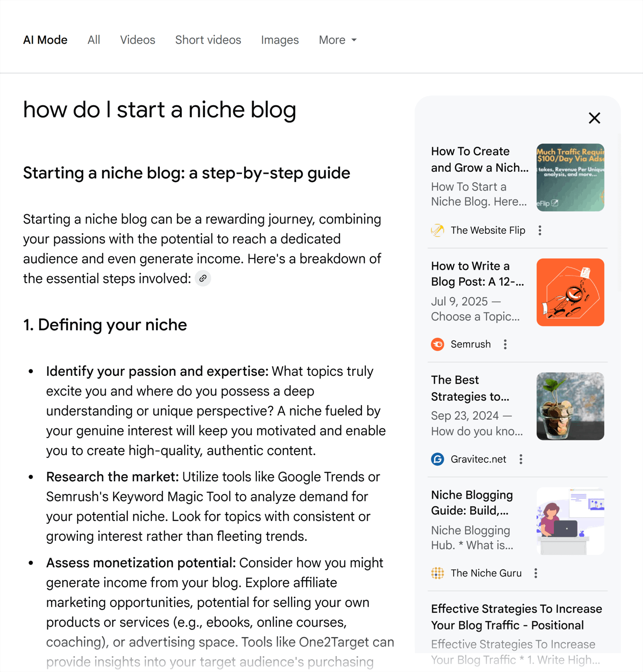Image resolution: width=643 pixels, height=672 pixels.
Task: Click the Semrush article thumbnail
Action: tap(570, 292)
